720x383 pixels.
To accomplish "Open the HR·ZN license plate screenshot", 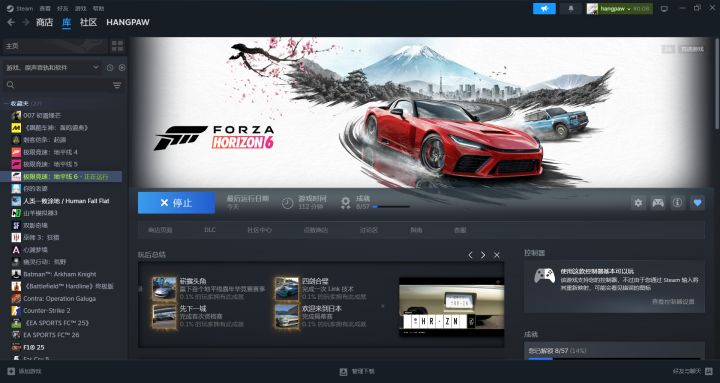I will coord(451,307).
